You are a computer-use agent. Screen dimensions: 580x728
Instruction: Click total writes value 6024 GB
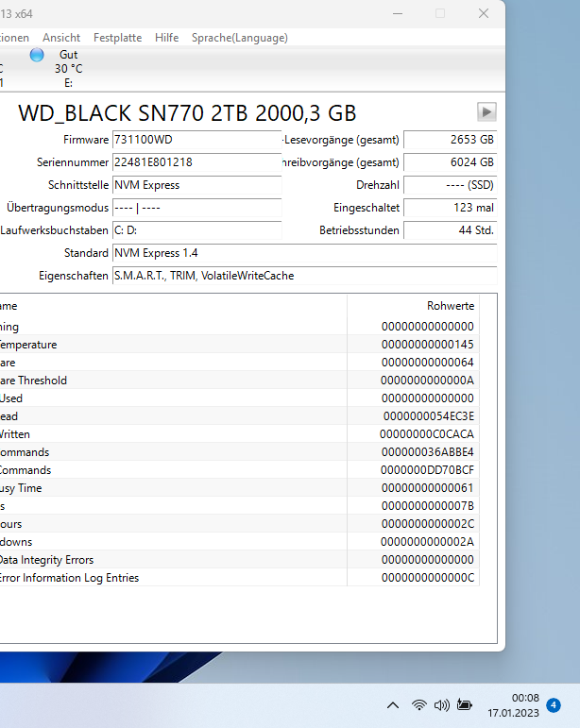(x=450, y=162)
